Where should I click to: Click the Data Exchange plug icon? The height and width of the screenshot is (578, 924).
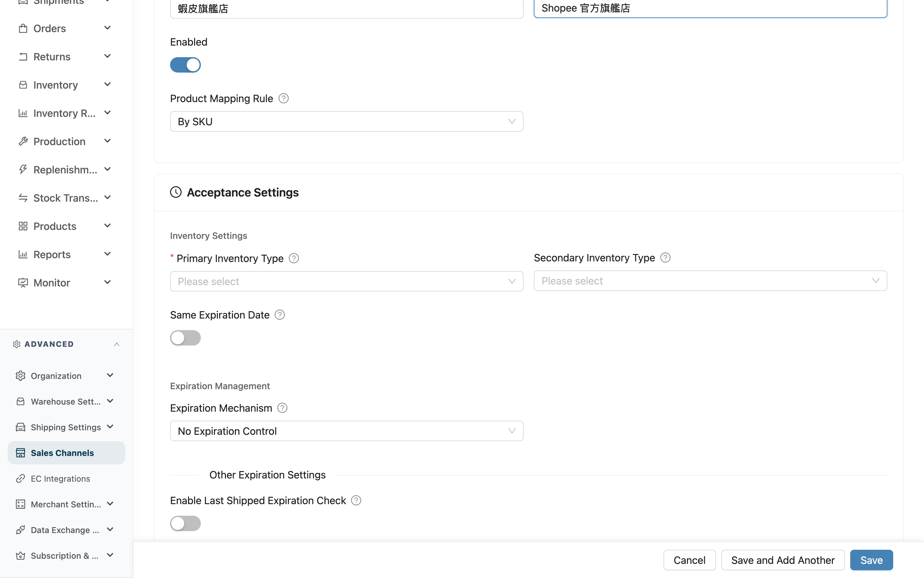click(x=21, y=530)
